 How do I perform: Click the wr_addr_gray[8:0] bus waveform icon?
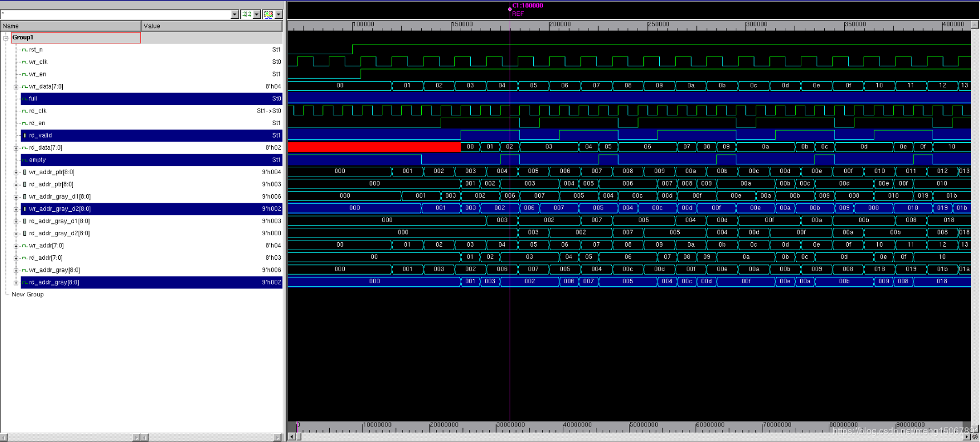pos(25,270)
